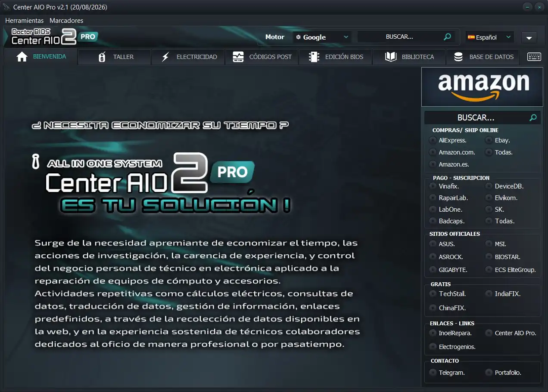Switch to the ELECTRICIDAD tab

click(188, 57)
